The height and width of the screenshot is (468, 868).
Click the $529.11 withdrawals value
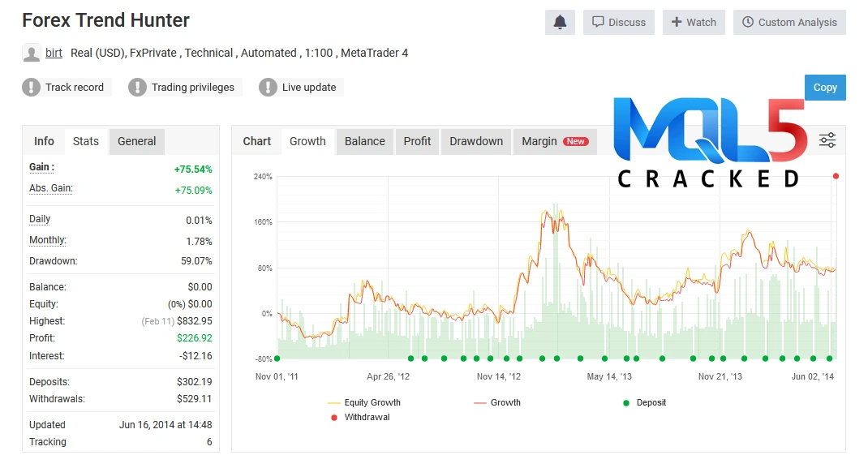[195, 399]
